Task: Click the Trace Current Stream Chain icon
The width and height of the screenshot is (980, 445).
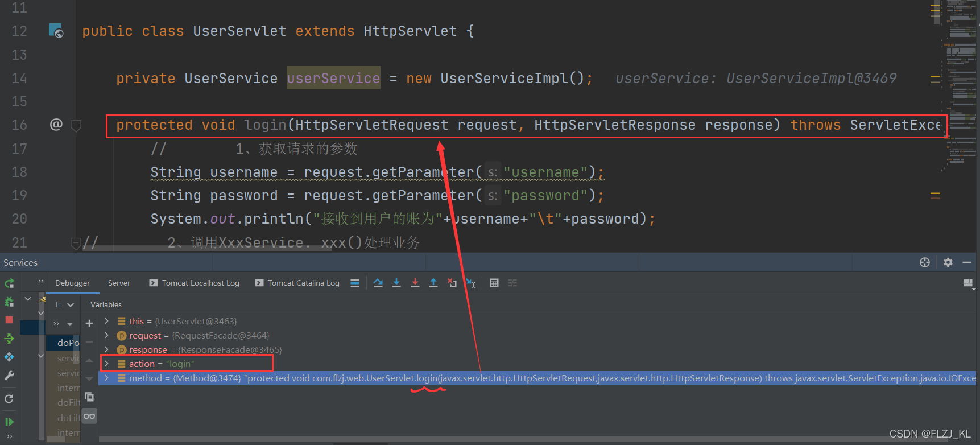Action: pos(512,283)
